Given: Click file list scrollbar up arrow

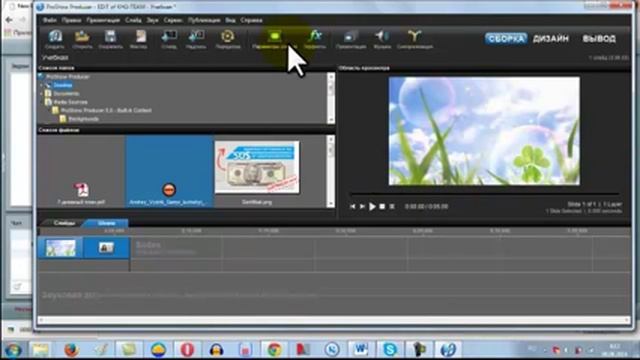Looking at the screenshot, I should [331, 140].
